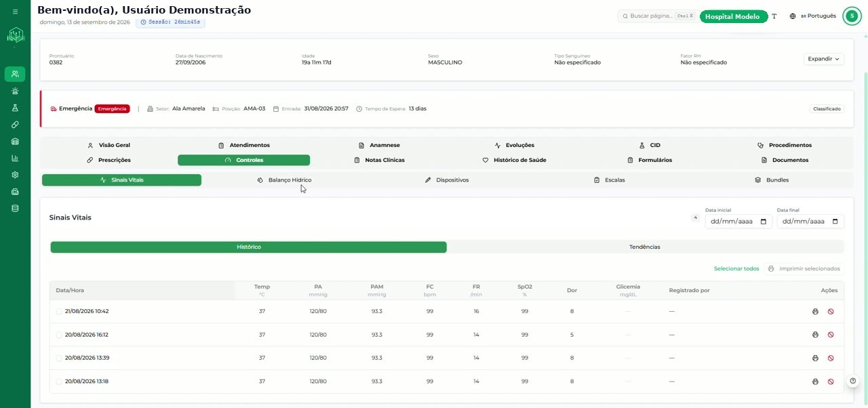Click the Imprimir selecionados button

pyautogui.click(x=805, y=269)
